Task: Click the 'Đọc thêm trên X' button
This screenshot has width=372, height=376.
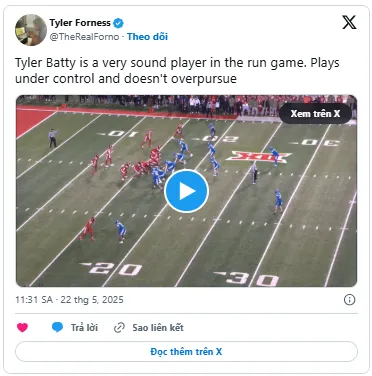Action: 186,352
